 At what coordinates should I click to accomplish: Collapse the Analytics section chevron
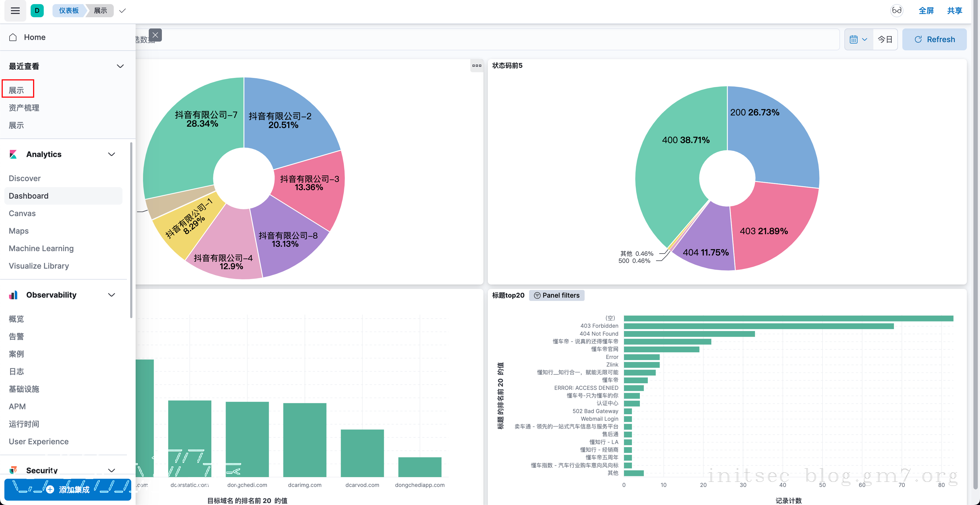[112, 154]
